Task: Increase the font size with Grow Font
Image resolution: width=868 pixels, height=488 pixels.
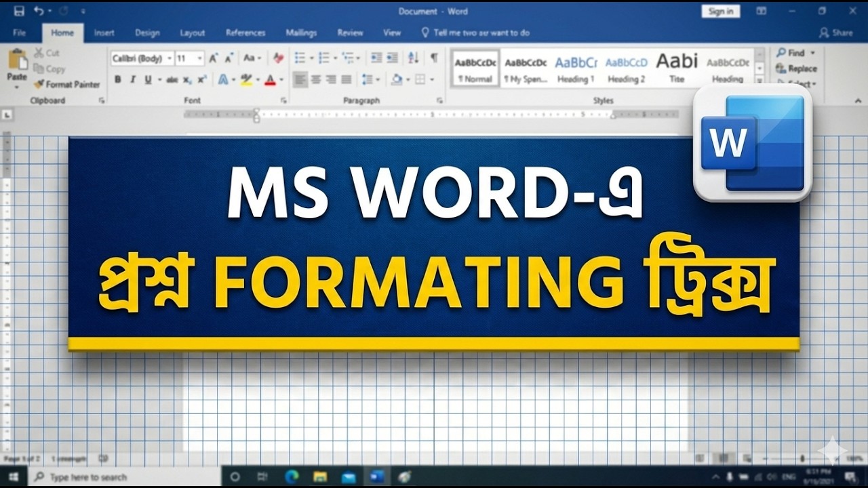Action: click(x=214, y=58)
